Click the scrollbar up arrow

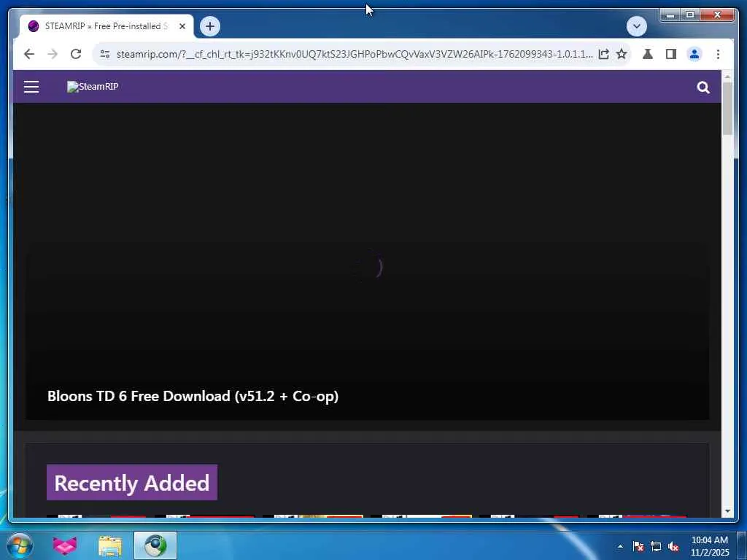[727, 76]
